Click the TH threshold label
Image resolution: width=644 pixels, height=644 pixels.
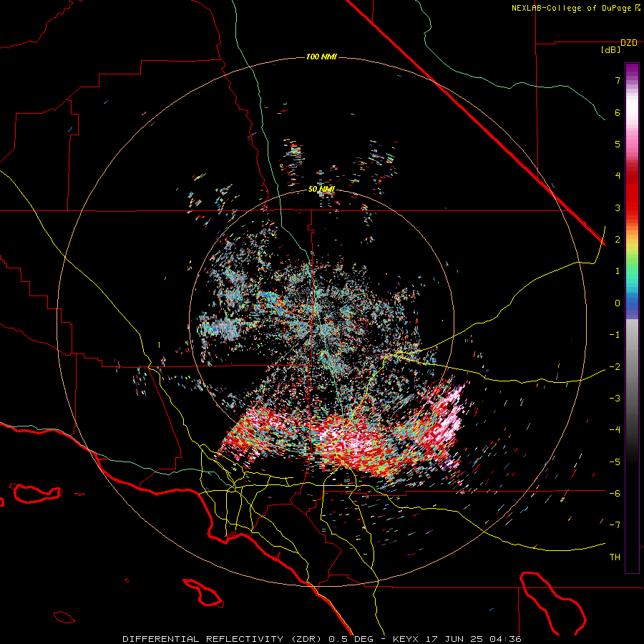pyautogui.click(x=615, y=557)
